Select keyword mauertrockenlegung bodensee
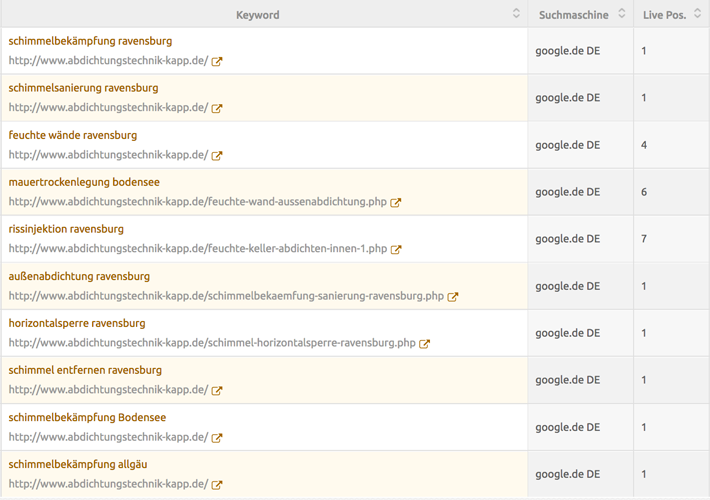 point(84,182)
